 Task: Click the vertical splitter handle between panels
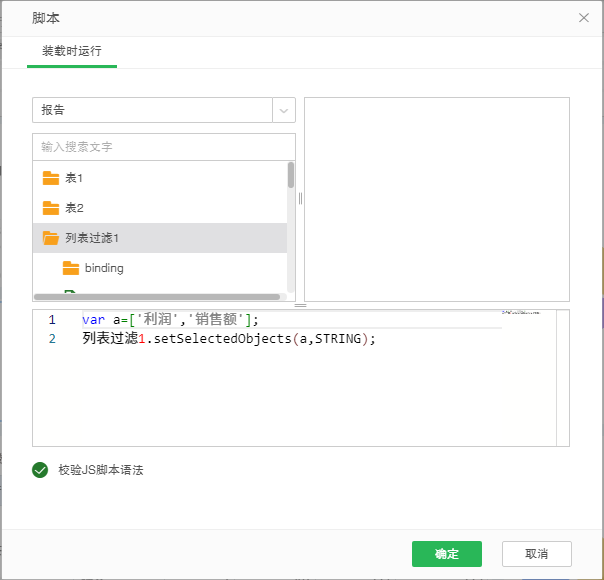(300, 198)
